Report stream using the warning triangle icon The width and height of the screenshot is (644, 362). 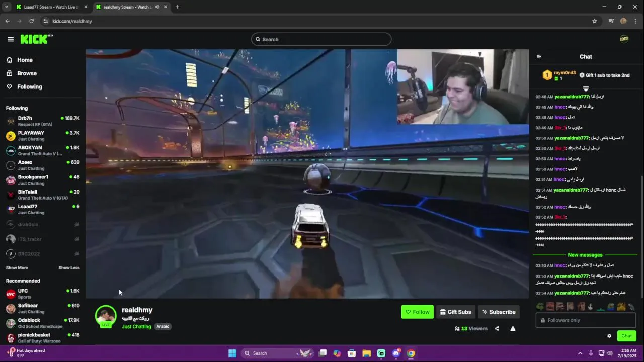513,329
